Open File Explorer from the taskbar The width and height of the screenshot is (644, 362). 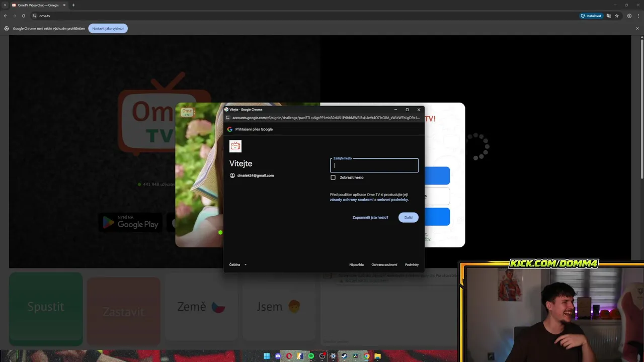tap(377, 356)
